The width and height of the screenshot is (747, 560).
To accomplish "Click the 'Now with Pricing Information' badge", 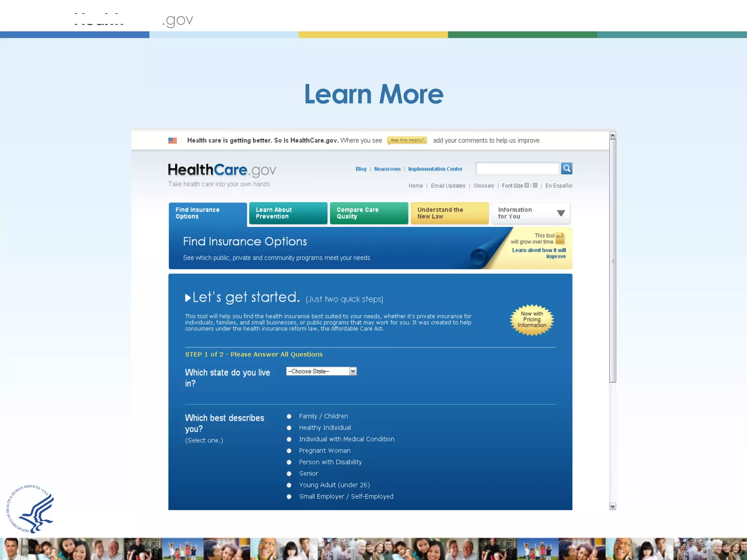I will [x=532, y=320].
